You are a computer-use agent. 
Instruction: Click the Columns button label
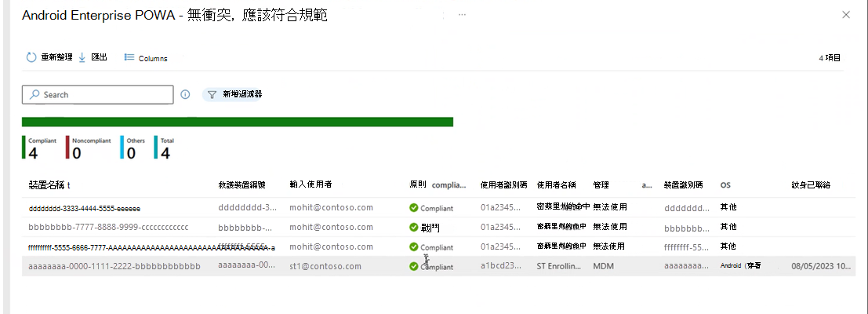[x=153, y=58]
